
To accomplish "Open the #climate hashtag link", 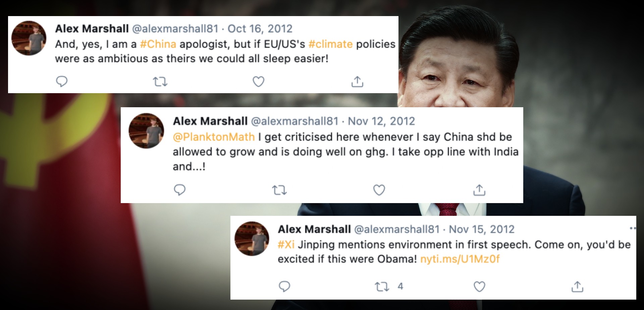I will pos(330,44).
